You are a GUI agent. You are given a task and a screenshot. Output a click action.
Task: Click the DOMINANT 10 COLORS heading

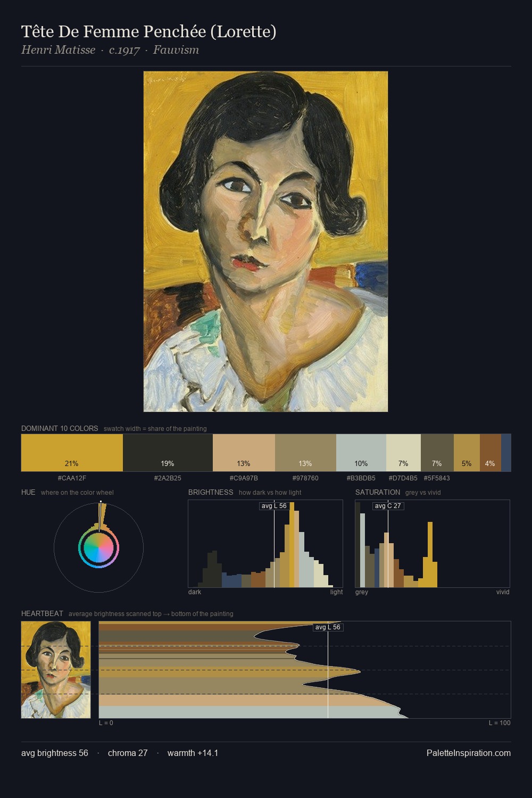(x=60, y=428)
